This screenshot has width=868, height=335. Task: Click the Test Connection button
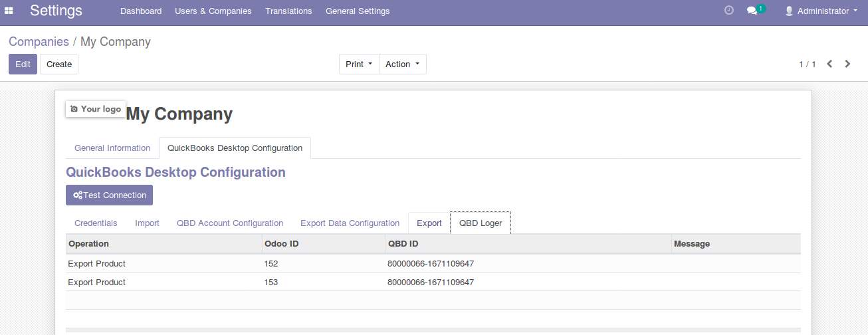pos(110,195)
